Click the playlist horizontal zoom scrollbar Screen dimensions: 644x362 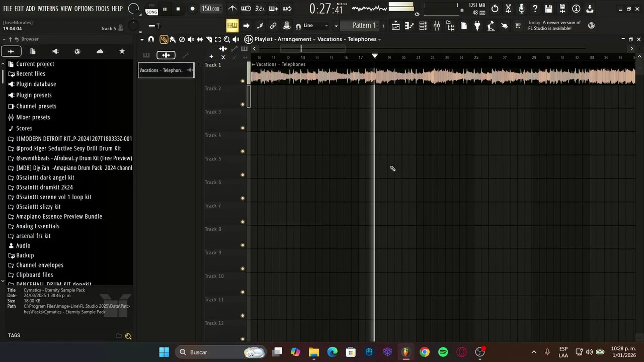[x=312, y=49]
